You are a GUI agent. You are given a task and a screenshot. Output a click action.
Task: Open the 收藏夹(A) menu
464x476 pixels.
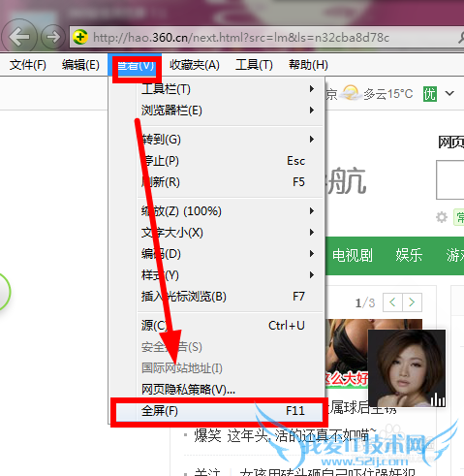[195, 65]
